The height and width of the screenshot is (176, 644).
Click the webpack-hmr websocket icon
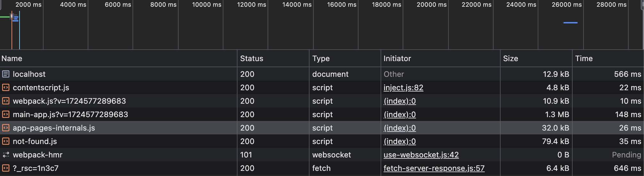(6, 155)
